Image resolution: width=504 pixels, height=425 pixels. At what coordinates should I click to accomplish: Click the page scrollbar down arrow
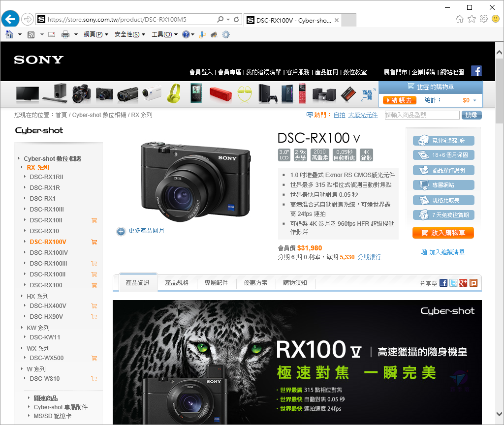[499, 414]
